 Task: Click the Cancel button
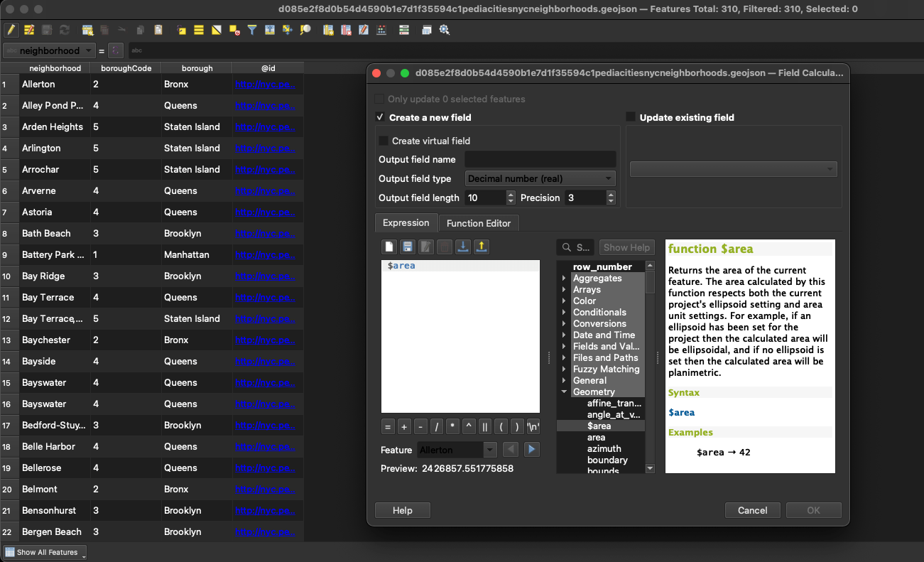(752, 510)
